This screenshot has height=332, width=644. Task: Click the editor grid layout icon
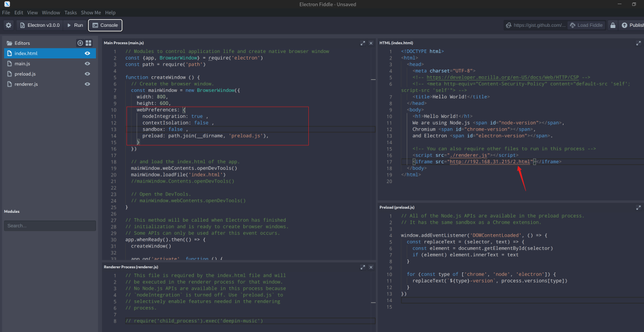(88, 43)
